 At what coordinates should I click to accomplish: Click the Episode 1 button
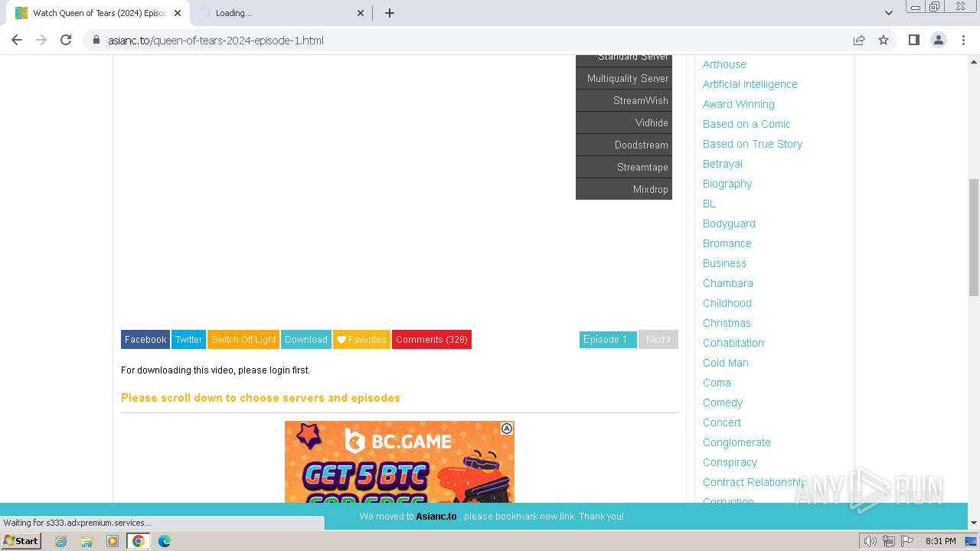pos(608,340)
